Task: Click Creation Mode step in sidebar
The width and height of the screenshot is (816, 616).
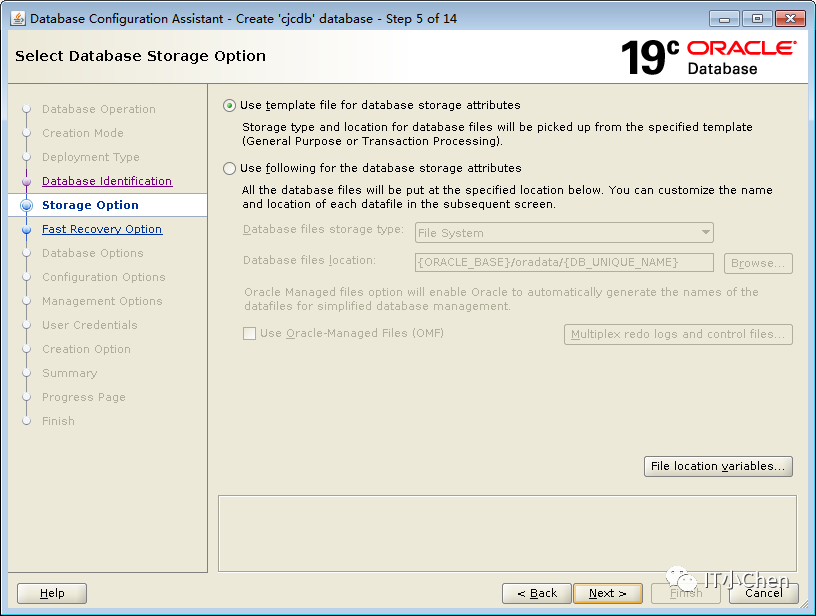Action: [83, 133]
